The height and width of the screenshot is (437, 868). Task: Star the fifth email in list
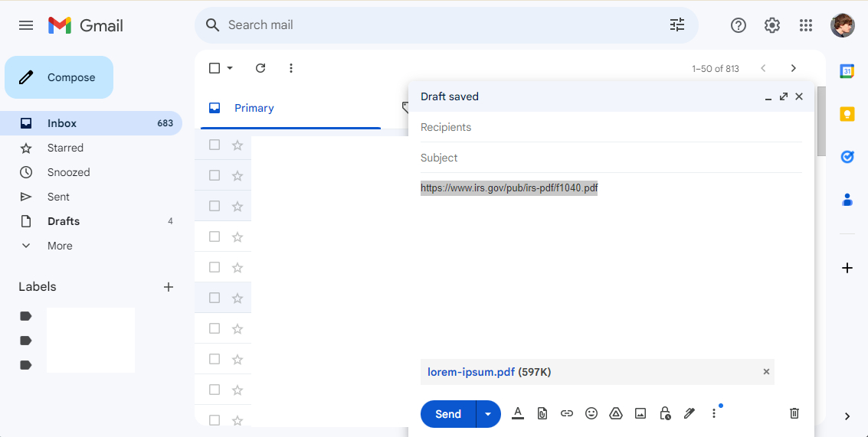237,267
